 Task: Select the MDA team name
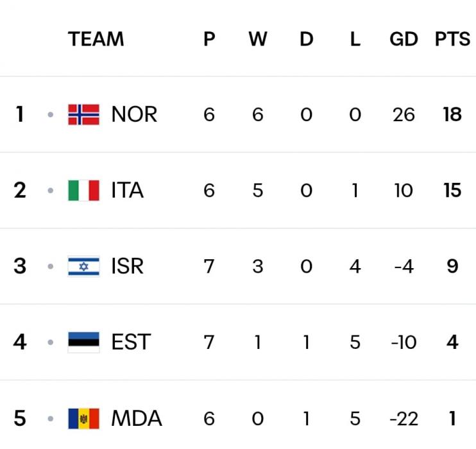pyautogui.click(x=137, y=419)
